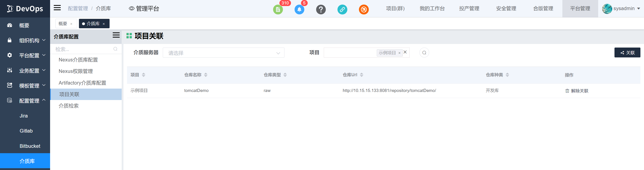The width and height of the screenshot is (644, 170).
Task: Sort the table by 项目 column
Action: tap(144, 75)
